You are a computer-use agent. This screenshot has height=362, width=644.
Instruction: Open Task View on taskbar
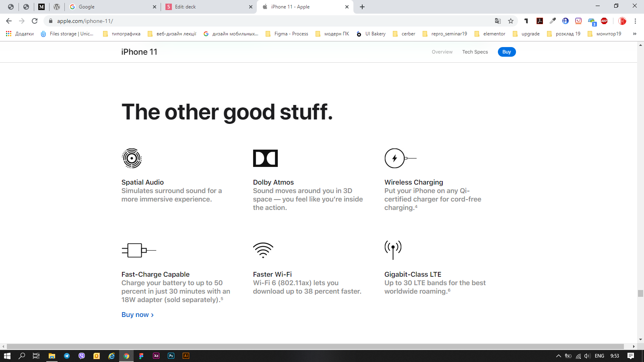(36, 356)
